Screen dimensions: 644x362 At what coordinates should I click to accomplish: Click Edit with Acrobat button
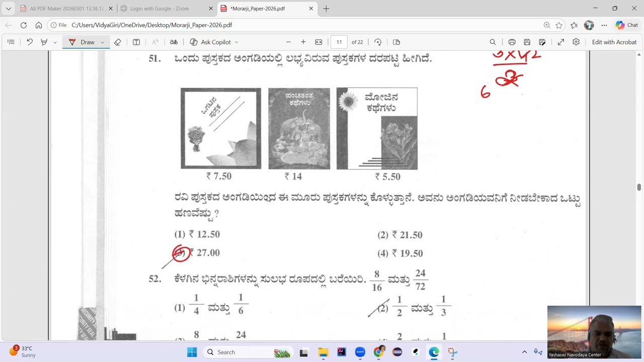614,42
